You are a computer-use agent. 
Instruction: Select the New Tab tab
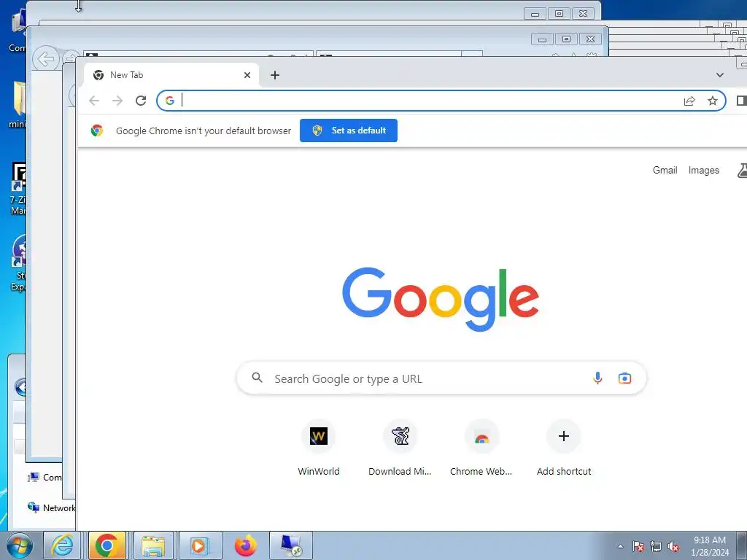pyautogui.click(x=171, y=75)
